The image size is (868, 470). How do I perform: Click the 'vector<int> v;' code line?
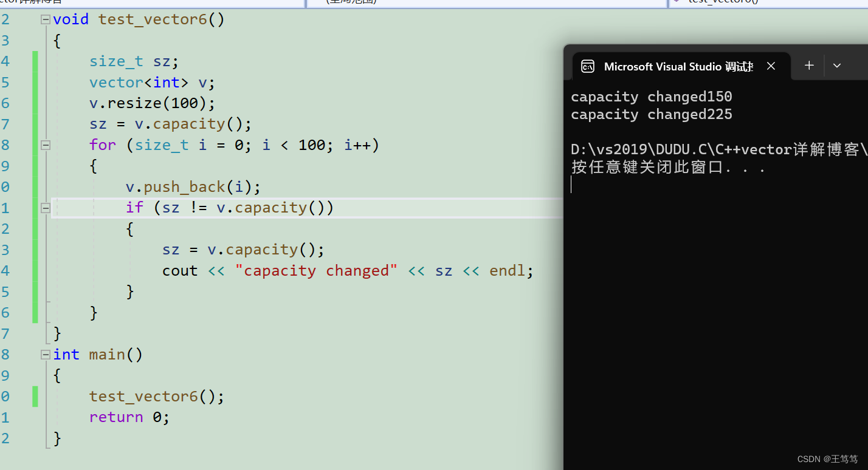coord(152,82)
